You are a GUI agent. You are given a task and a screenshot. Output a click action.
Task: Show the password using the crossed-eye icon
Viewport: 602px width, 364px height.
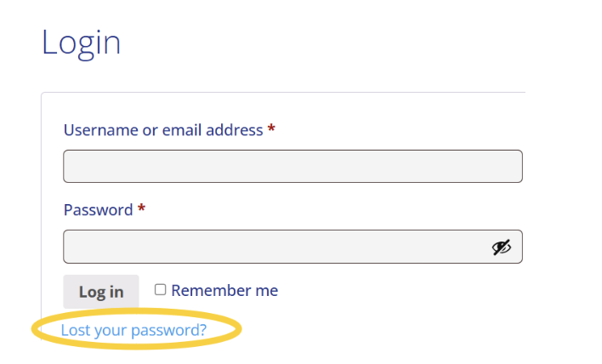point(502,247)
